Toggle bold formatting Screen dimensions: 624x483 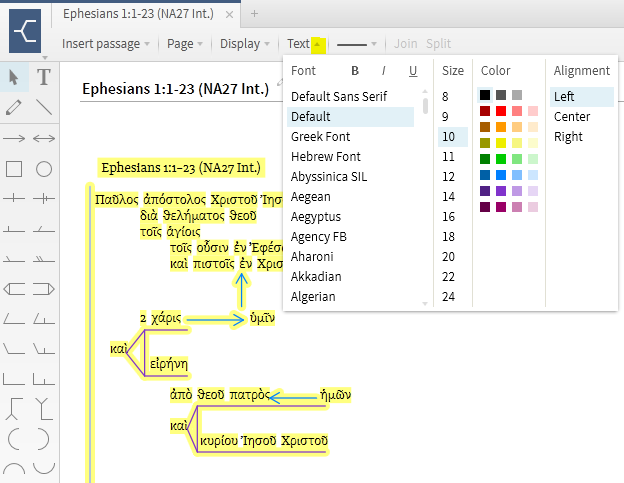[x=355, y=71]
